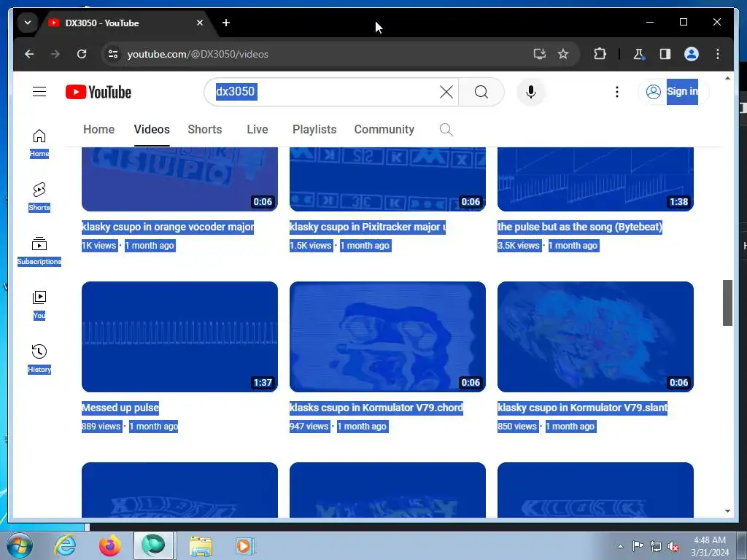
Task: Click the Messed up pulse thumbnail
Action: tap(179, 337)
